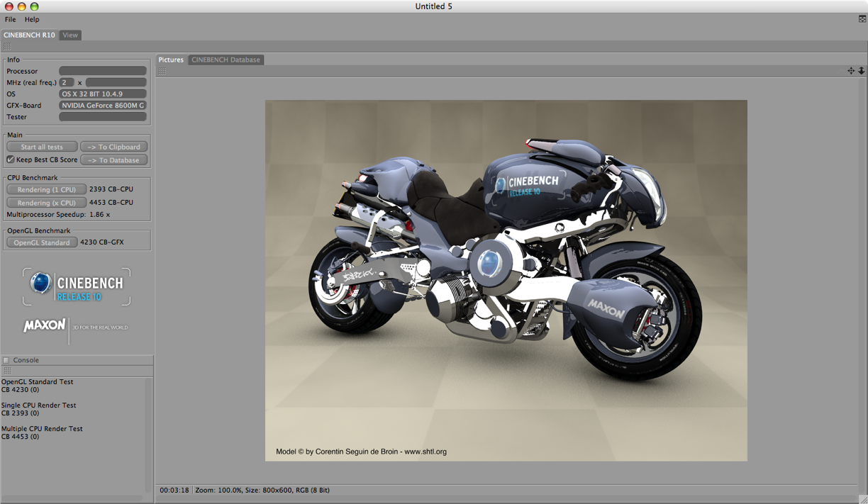Click the move-picture four-arrow icon in Pictures panel
This screenshot has width=868, height=504.
point(851,71)
